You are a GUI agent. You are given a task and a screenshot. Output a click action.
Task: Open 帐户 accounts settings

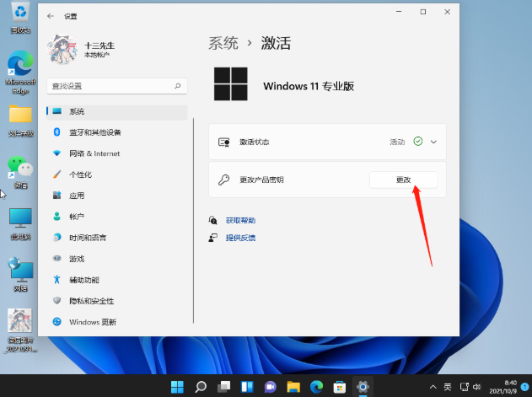tap(77, 217)
